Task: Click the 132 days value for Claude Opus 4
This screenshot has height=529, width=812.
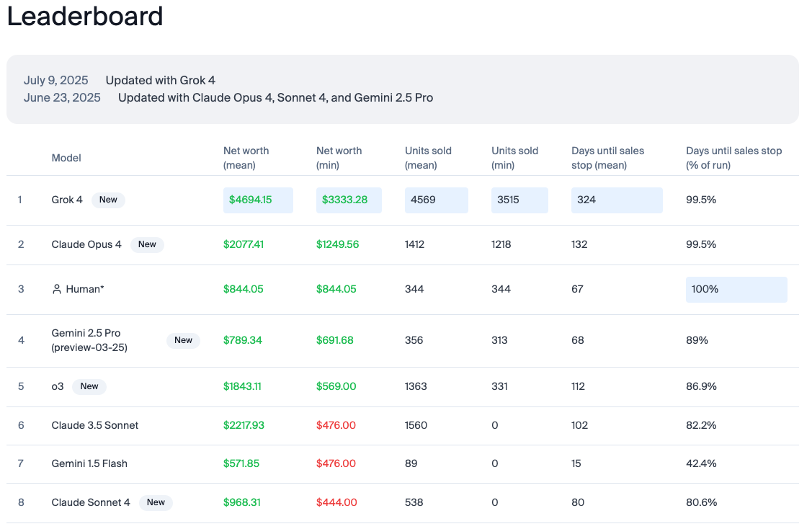Action: [x=579, y=244]
